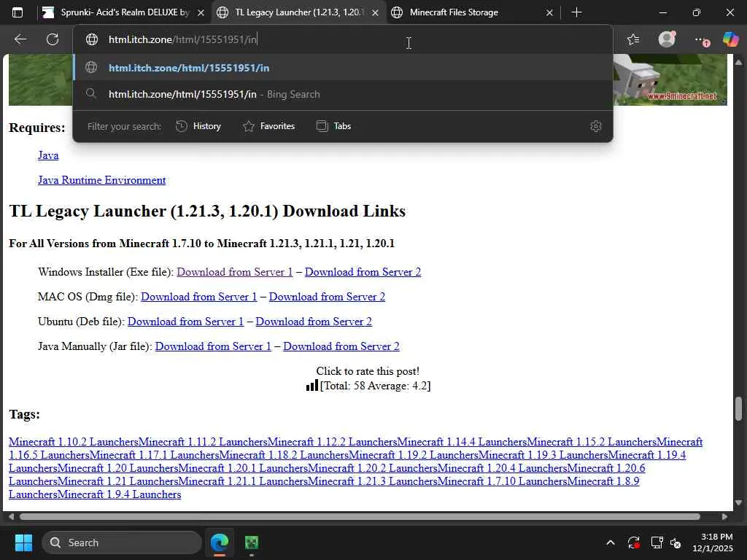Download Ubuntu Deb file from Server 2
The width and height of the screenshot is (747, 560).
coord(314,322)
